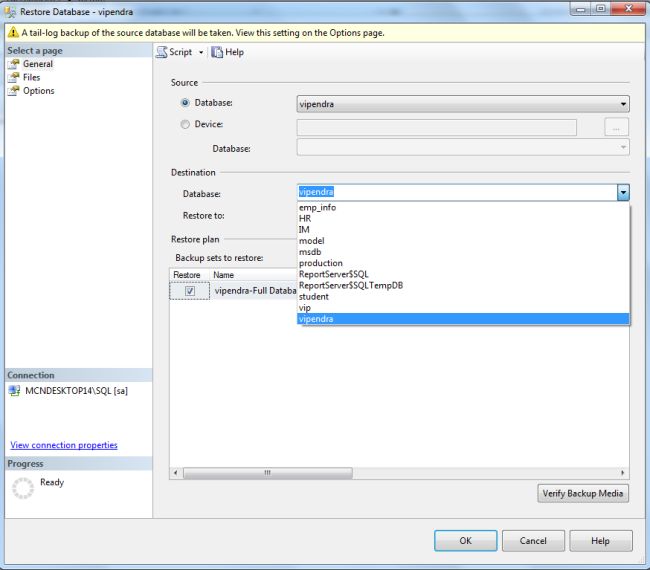Open the Source Database vipendra dropdown

[463, 104]
